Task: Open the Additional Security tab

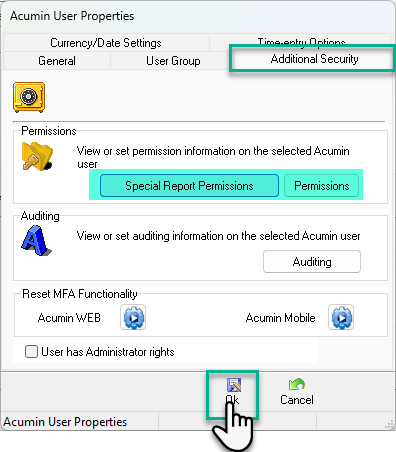Action: tap(314, 59)
